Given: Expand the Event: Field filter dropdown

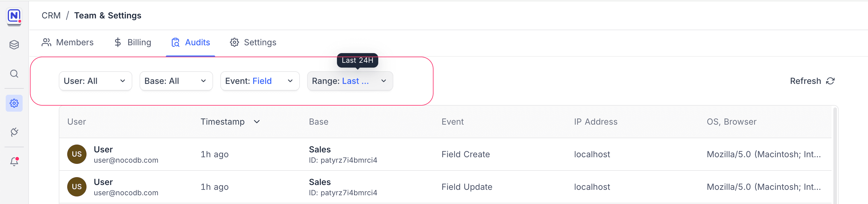Looking at the screenshot, I should (259, 81).
